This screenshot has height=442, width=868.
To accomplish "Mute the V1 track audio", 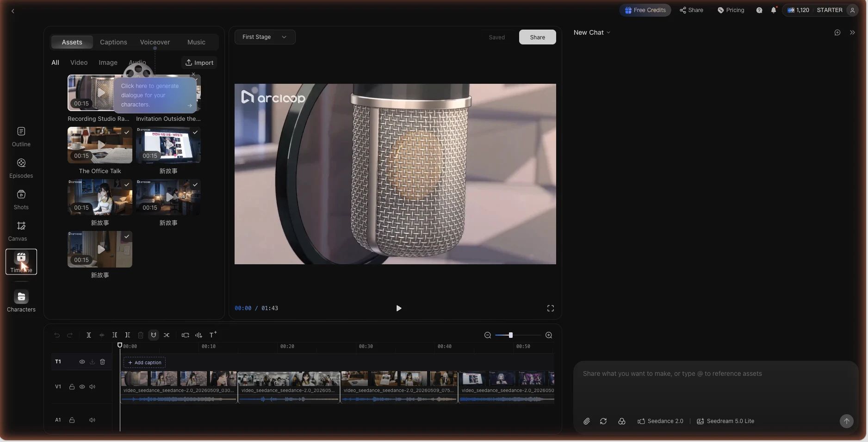I will pyautogui.click(x=92, y=387).
